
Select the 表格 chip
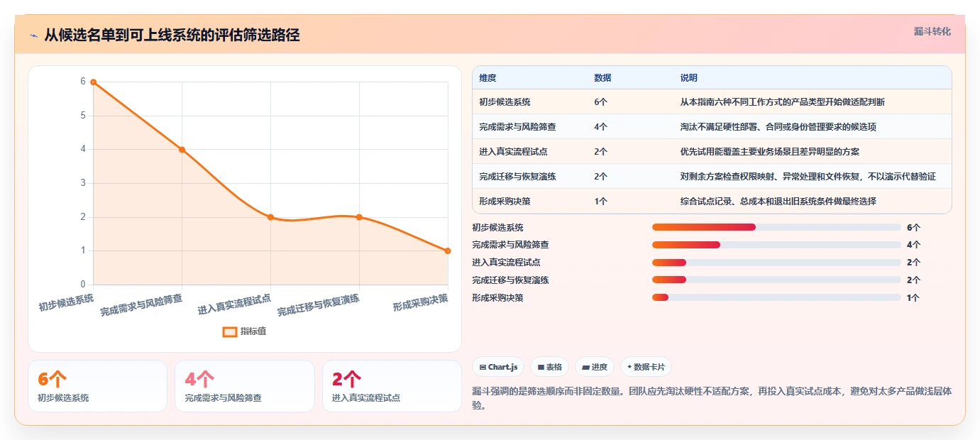pyautogui.click(x=550, y=367)
